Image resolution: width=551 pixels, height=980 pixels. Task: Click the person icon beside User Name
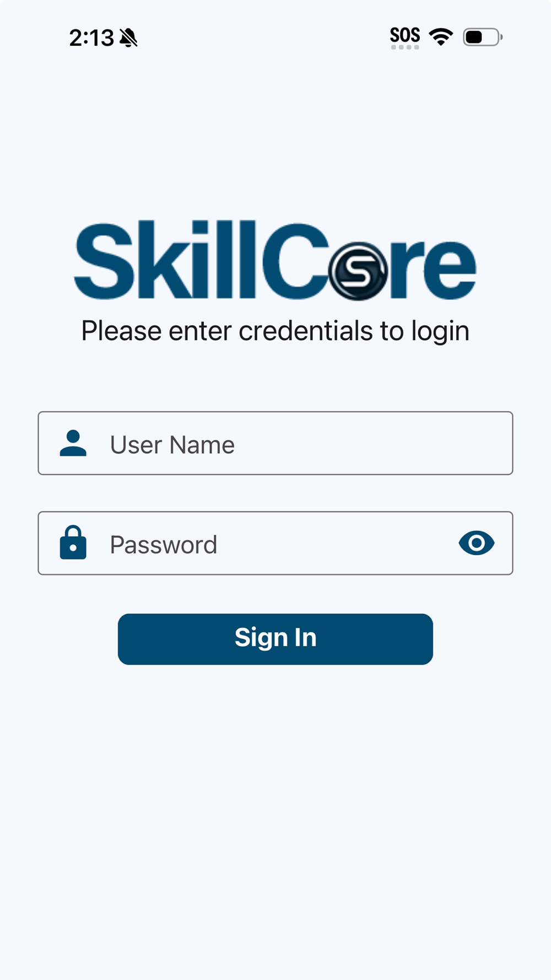(x=73, y=443)
